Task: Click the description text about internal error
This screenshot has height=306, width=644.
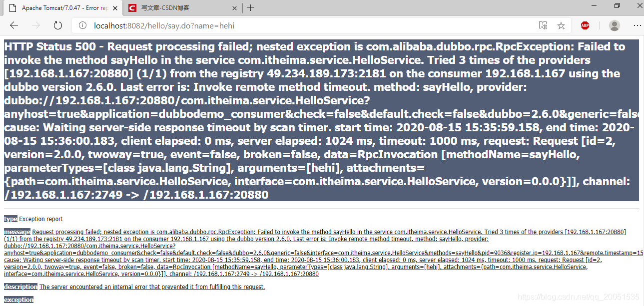Action: click(152, 287)
